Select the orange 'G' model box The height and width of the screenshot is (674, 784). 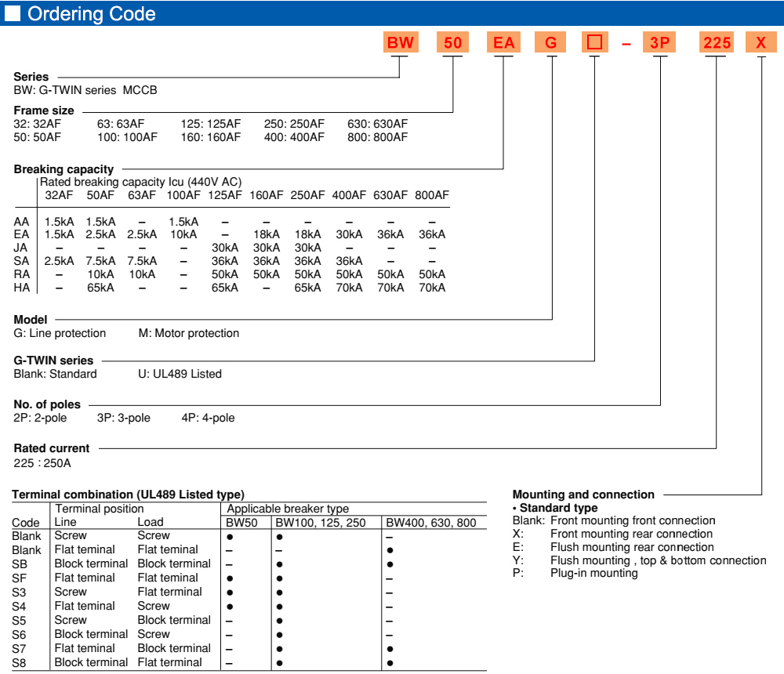pyautogui.click(x=550, y=42)
